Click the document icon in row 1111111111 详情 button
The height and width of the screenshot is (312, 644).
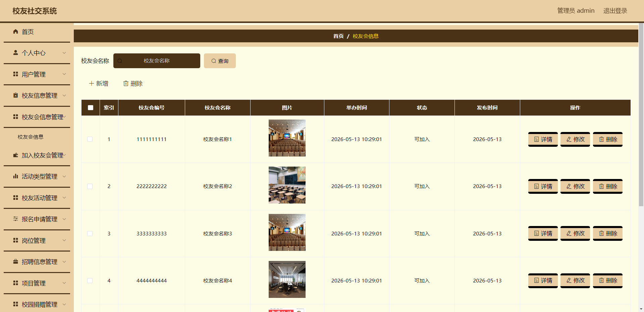[537, 139]
